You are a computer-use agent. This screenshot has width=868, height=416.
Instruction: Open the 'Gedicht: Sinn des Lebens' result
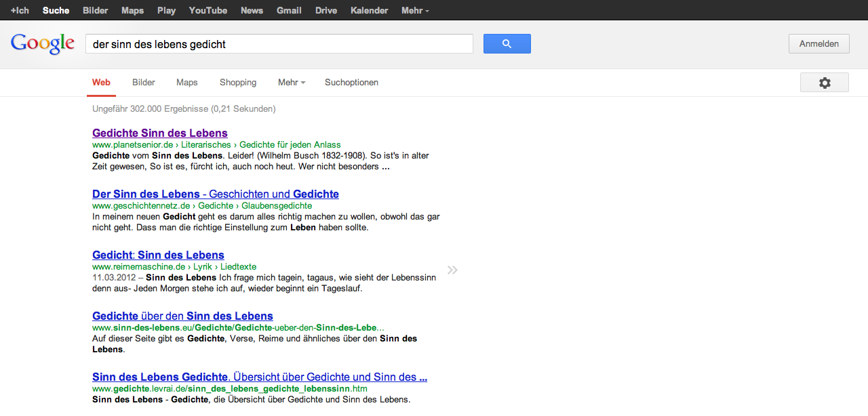click(x=158, y=255)
